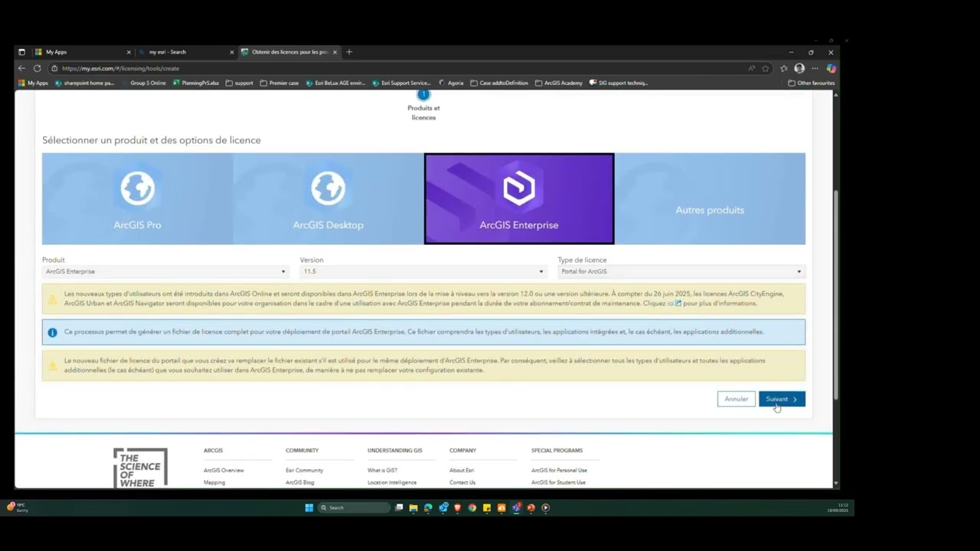This screenshot has width=980, height=551.
Task: Open the ArcGIS Overview footer link
Action: [x=224, y=471]
